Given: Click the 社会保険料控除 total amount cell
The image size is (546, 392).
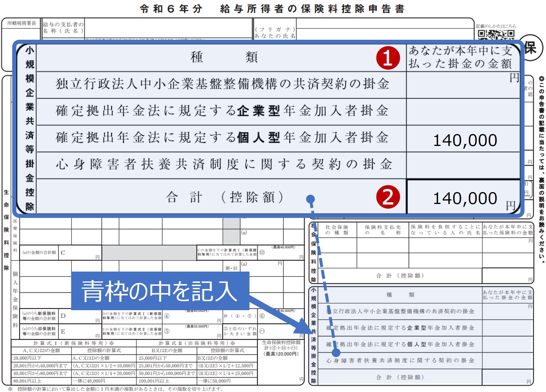Looking at the screenshot, I should tap(508, 276).
